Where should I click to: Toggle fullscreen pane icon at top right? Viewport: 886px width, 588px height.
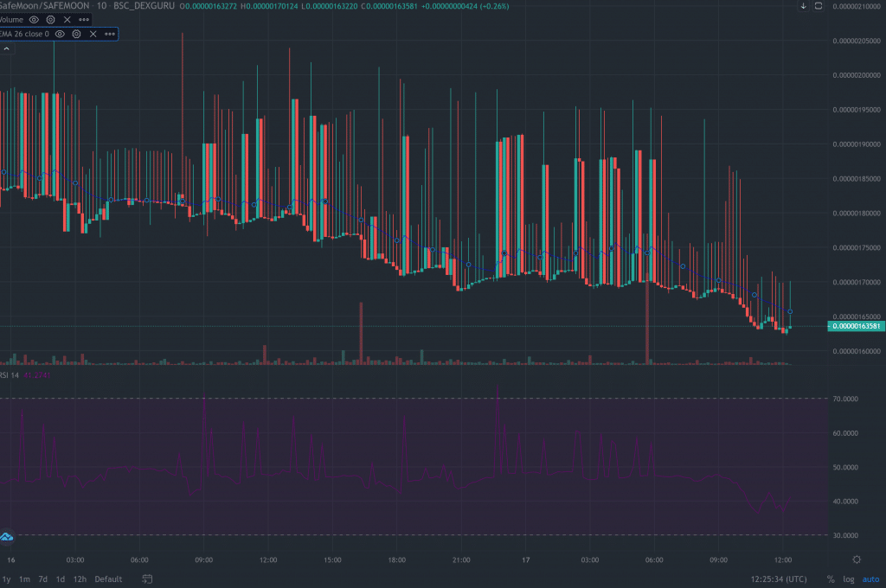click(819, 6)
